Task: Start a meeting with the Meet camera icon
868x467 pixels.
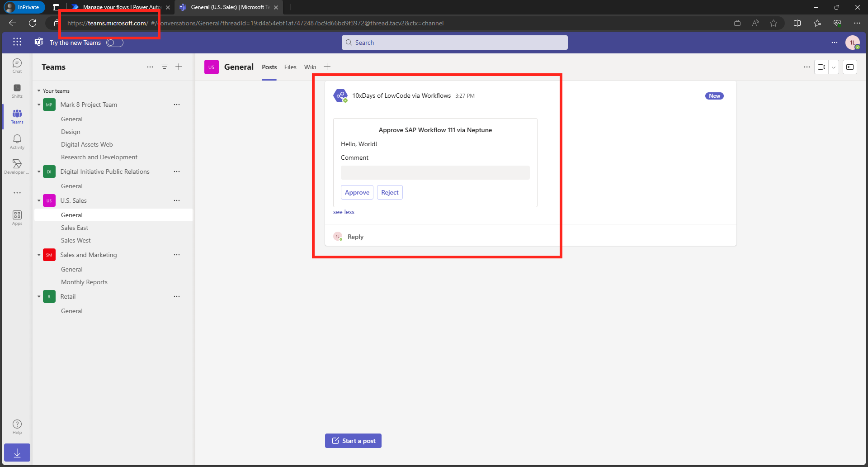Action: (821, 67)
